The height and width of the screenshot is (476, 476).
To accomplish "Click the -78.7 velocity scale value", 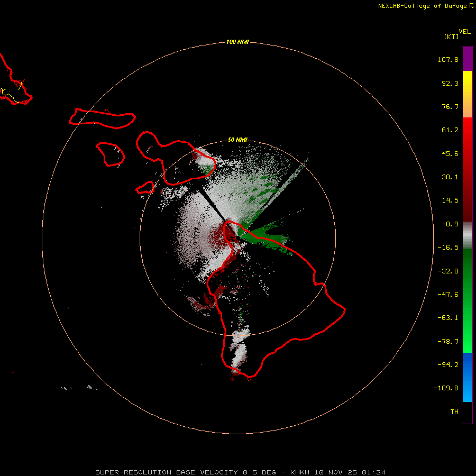I will [x=448, y=342].
